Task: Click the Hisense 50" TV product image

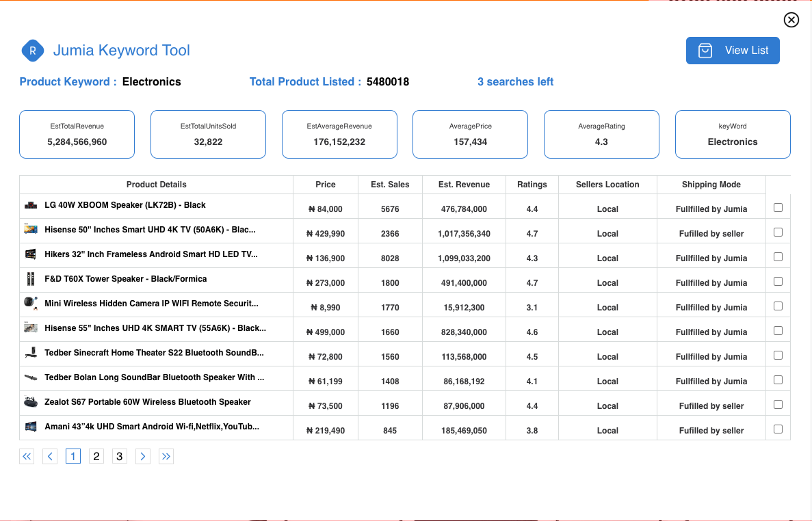Action: coord(31,230)
